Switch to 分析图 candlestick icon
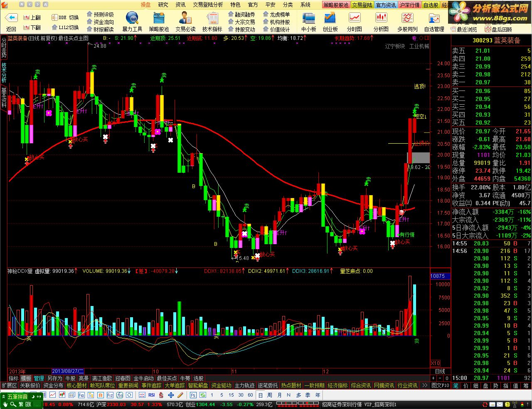Screen dimensions: 532x409 [381, 18]
